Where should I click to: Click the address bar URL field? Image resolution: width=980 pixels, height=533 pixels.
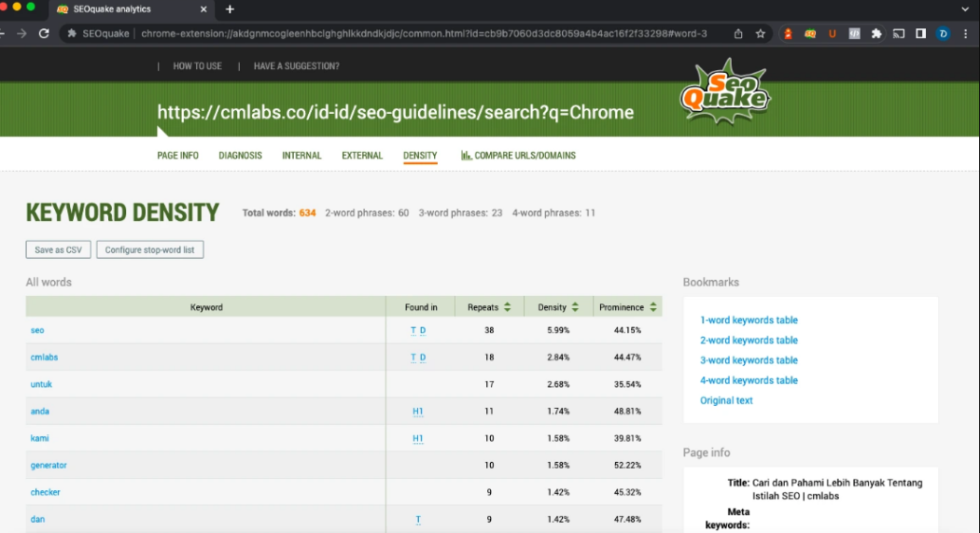tap(424, 34)
